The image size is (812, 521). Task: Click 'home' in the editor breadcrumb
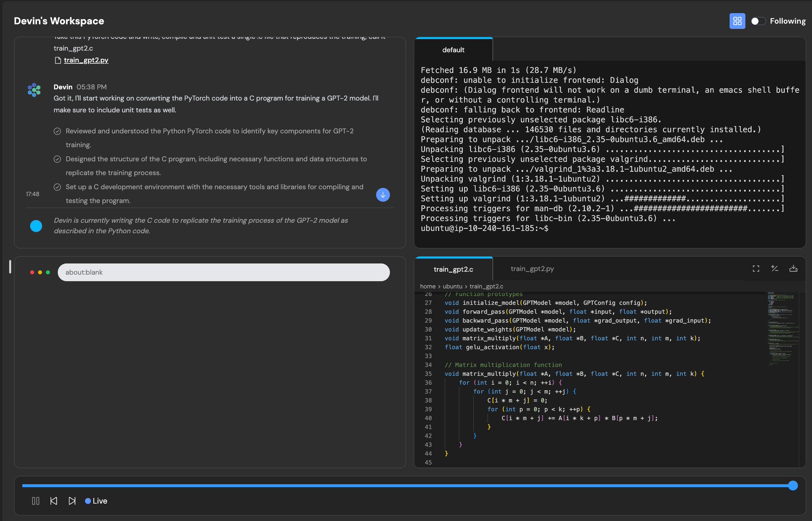(x=427, y=286)
